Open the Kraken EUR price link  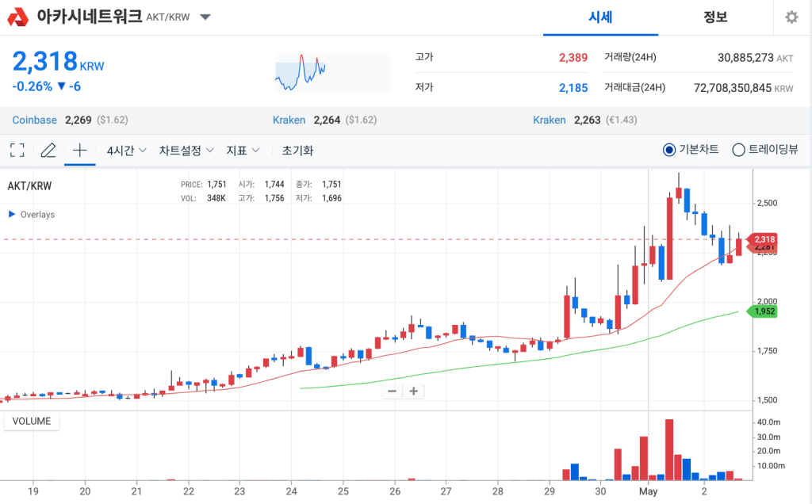[550, 120]
